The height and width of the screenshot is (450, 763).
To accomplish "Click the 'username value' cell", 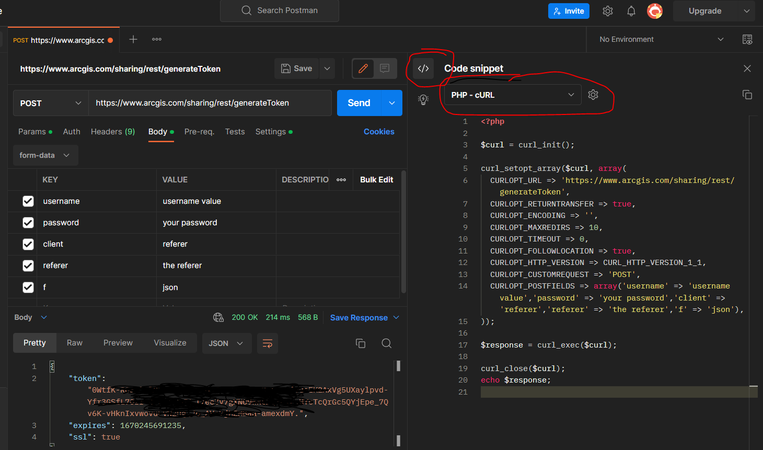I will point(216,201).
